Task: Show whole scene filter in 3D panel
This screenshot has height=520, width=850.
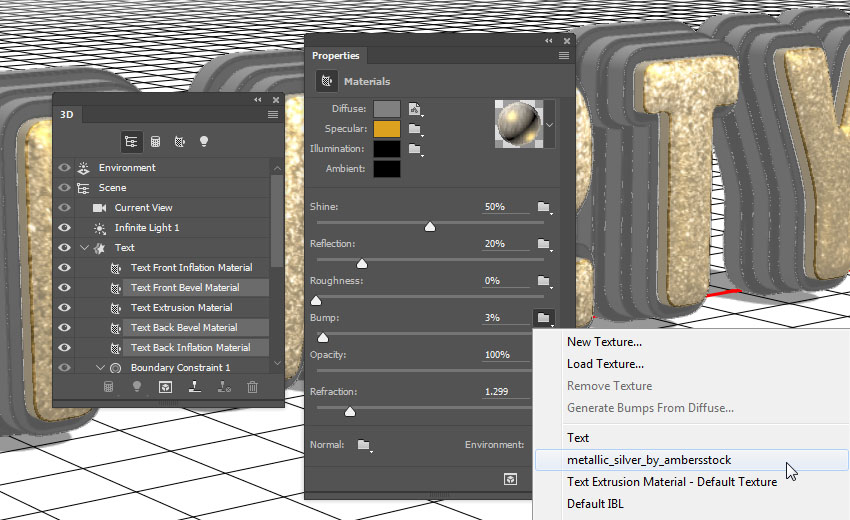Action: pos(131,142)
